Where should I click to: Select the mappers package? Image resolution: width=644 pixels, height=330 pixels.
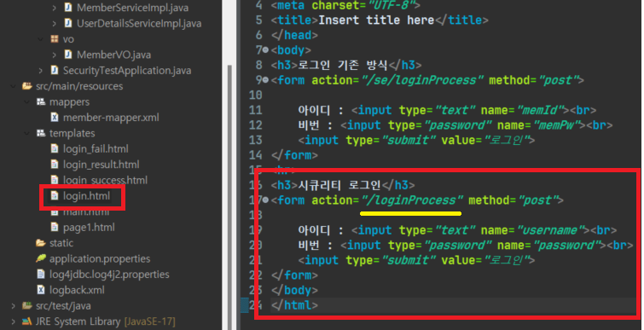point(69,101)
